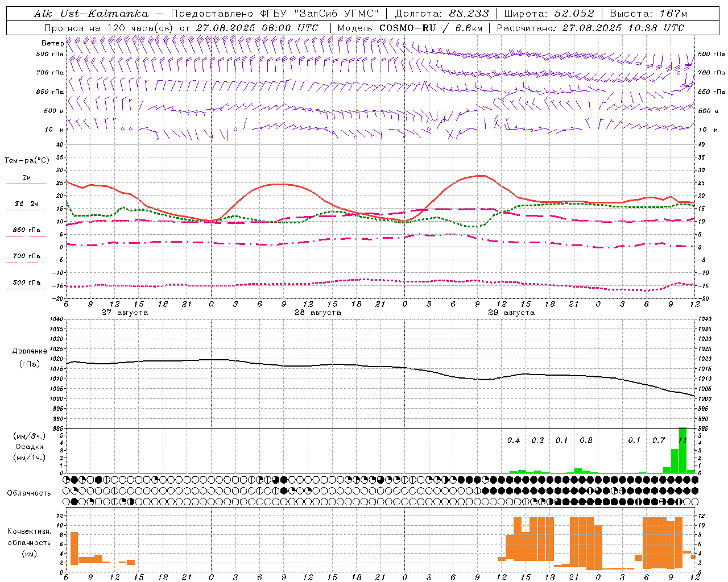This screenshot has height=582, width=728.
Task: Select the calculation time 10:38 UTC
Action: coord(656,28)
